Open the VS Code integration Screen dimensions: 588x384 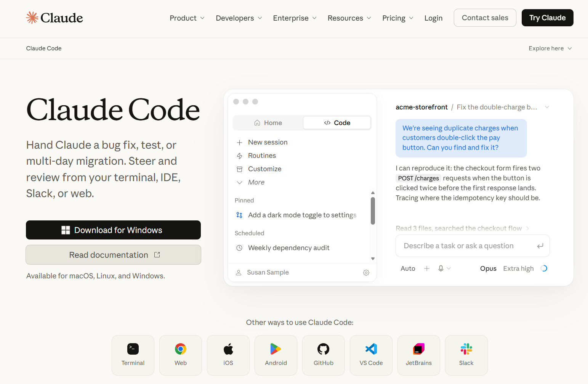(371, 355)
